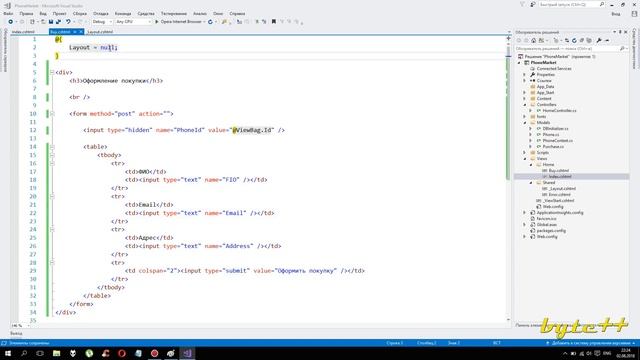This screenshot has width=640, height=360.
Task: Click the Quick Launch search magnifier icon
Action: click(x=602, y=4)
